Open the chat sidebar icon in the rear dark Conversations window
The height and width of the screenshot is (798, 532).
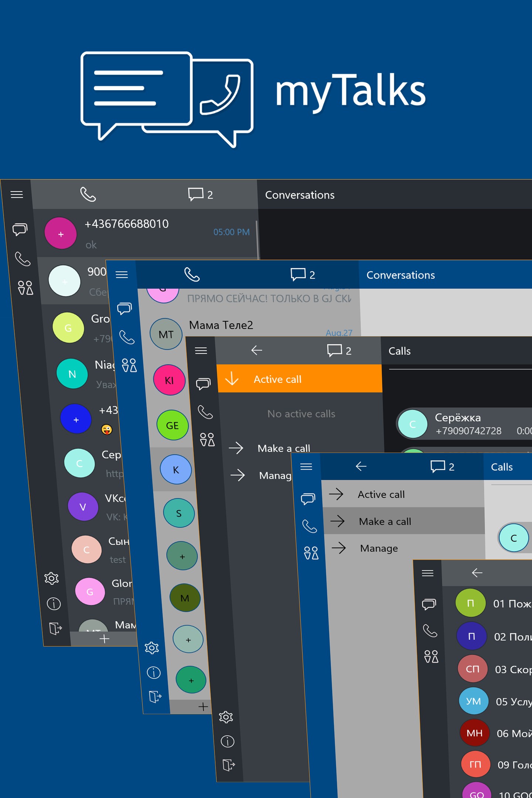point(20,229)
